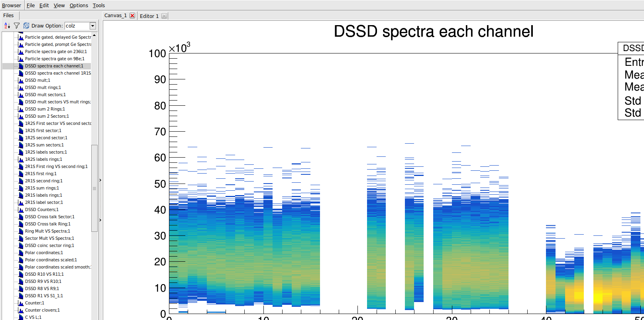
Task: Click the alphabetical sort icon
Action: point(7,26)
